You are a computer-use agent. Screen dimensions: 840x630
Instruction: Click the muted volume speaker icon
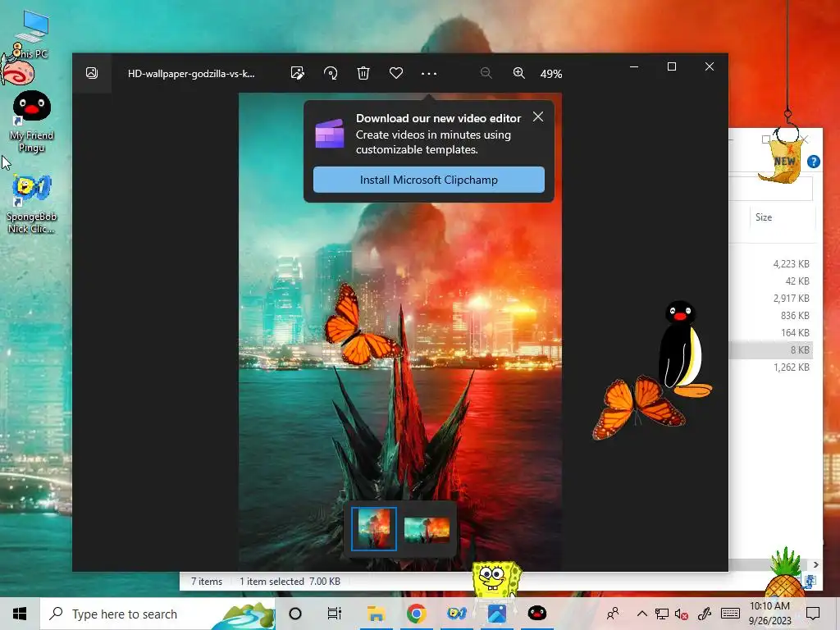point(682,614)
